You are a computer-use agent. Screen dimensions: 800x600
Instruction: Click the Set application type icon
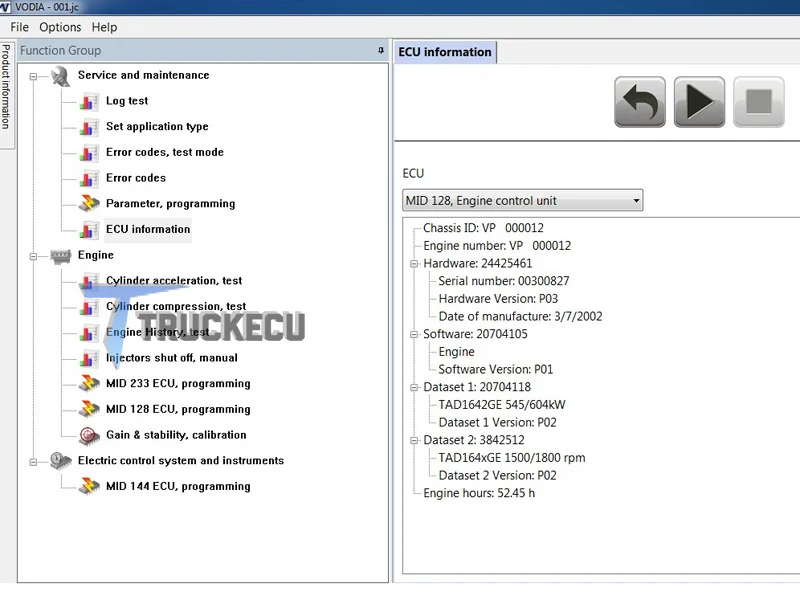click(x=89, y=127)
